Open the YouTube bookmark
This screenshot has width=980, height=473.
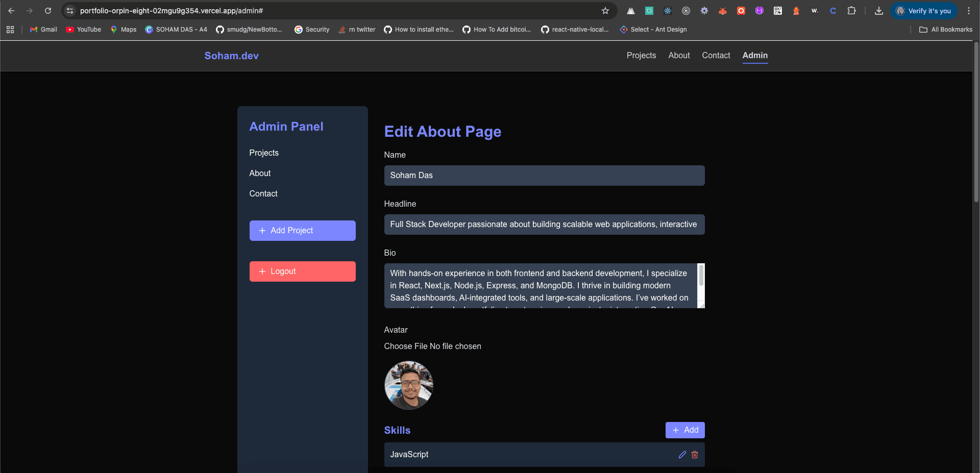coord(84,30)
